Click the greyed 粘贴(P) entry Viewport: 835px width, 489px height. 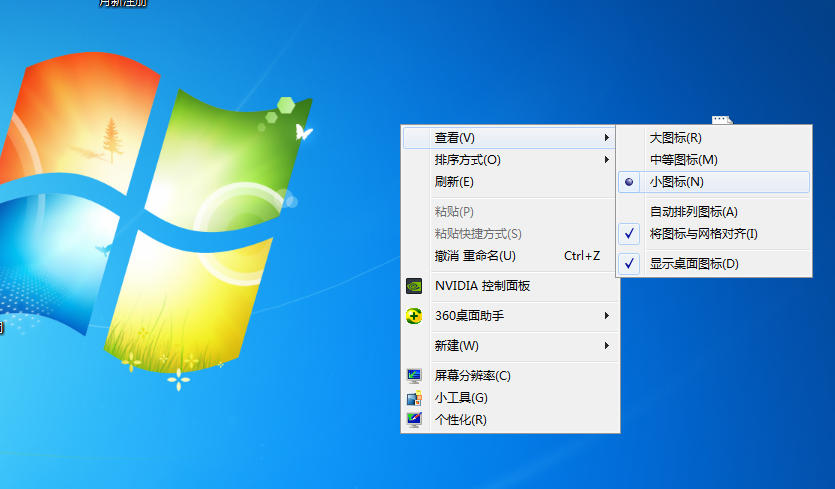pos(510,212)
